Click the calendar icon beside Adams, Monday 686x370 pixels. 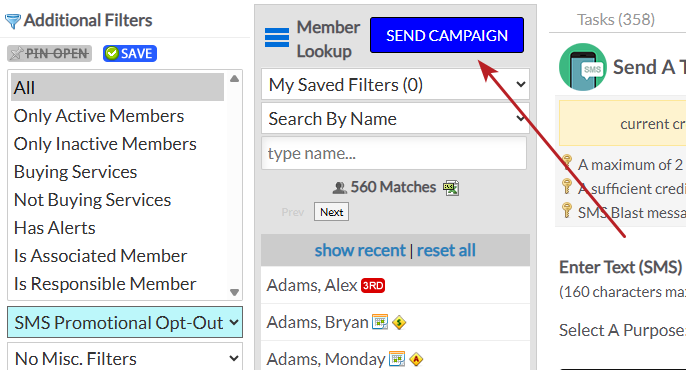point(397,359)
